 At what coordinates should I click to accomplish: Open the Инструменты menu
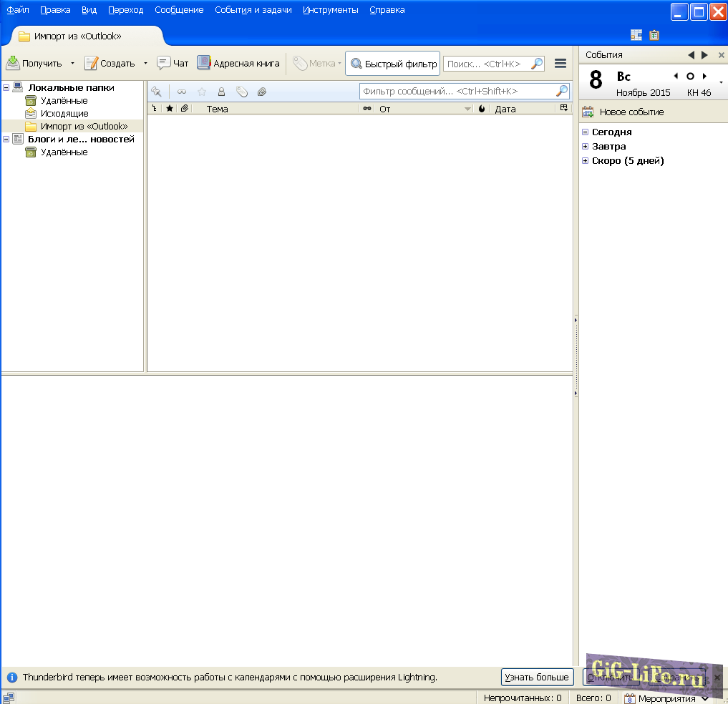[x=330, y=10]
